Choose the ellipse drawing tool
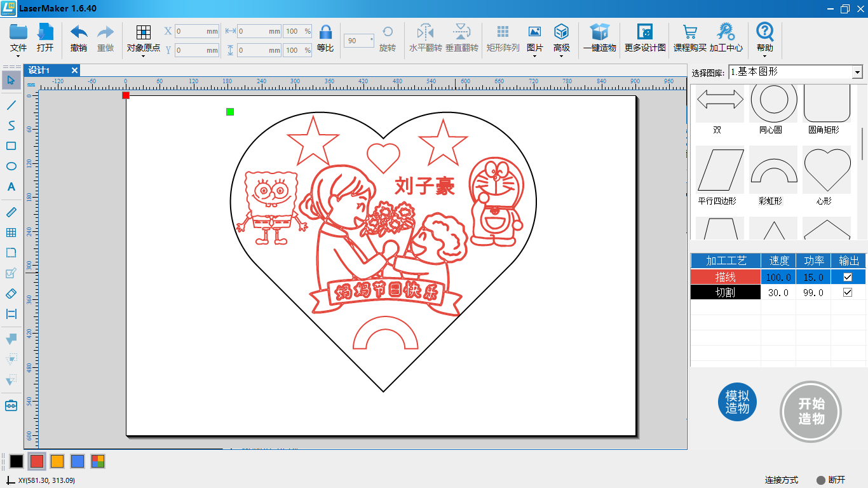The height and width of the screenshot is (488, 868). [x=11, y=166]
